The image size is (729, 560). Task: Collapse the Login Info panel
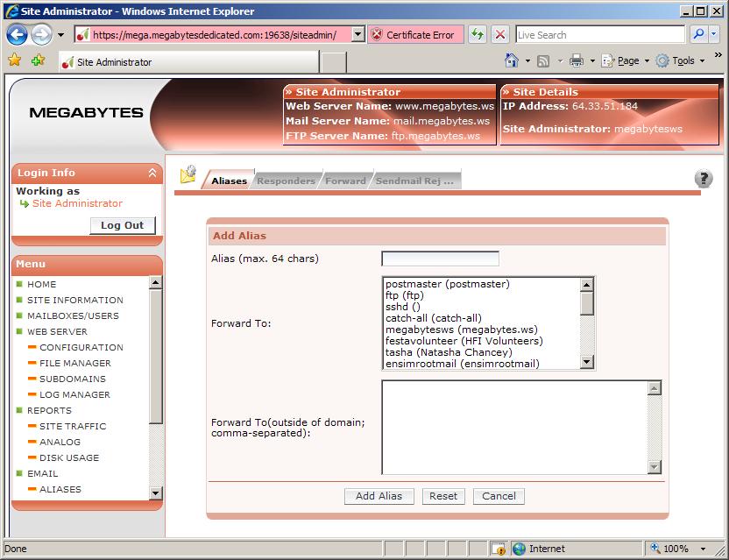point(152,174)
